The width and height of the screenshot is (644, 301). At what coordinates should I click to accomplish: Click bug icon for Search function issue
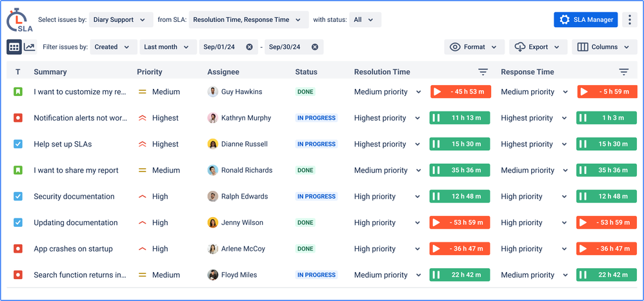coord(17,275)
